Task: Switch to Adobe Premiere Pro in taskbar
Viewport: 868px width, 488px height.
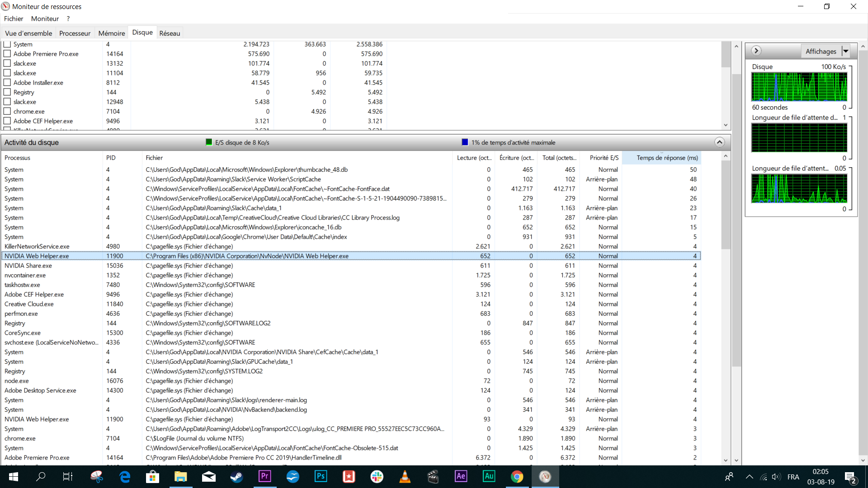Action: tap(265, 477)
